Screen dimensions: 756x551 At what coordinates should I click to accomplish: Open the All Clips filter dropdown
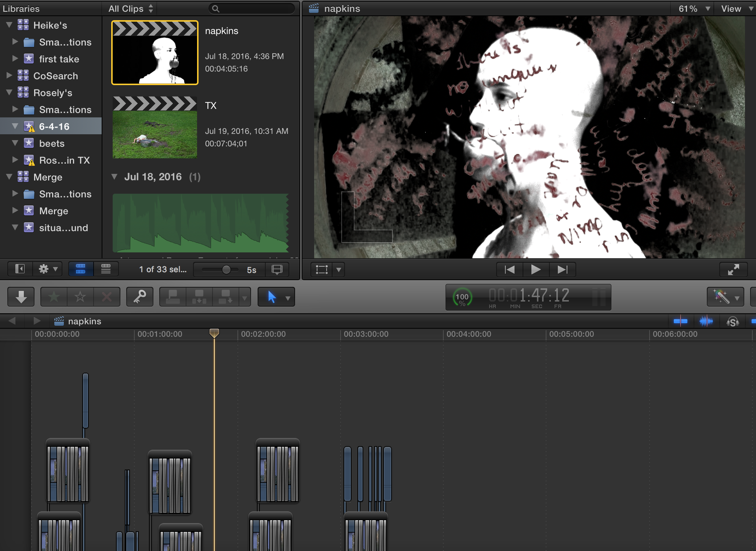[x=130, y=8]
